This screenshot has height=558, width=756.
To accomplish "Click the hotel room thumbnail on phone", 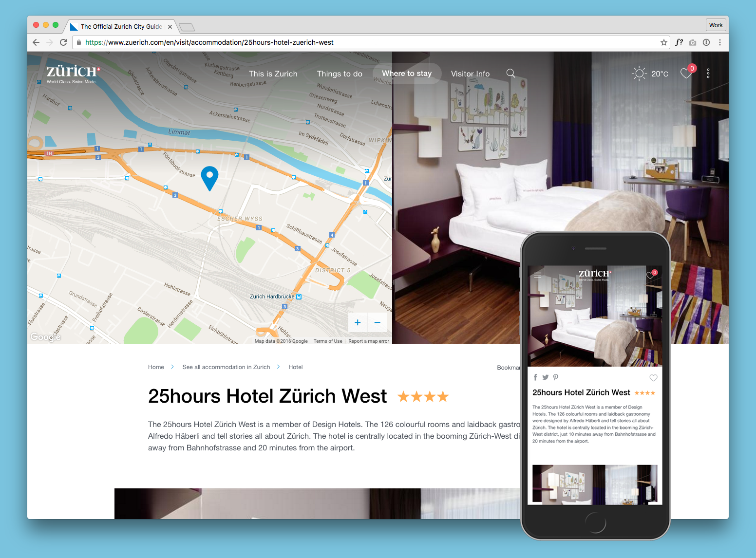I will [x=595, y=484].
